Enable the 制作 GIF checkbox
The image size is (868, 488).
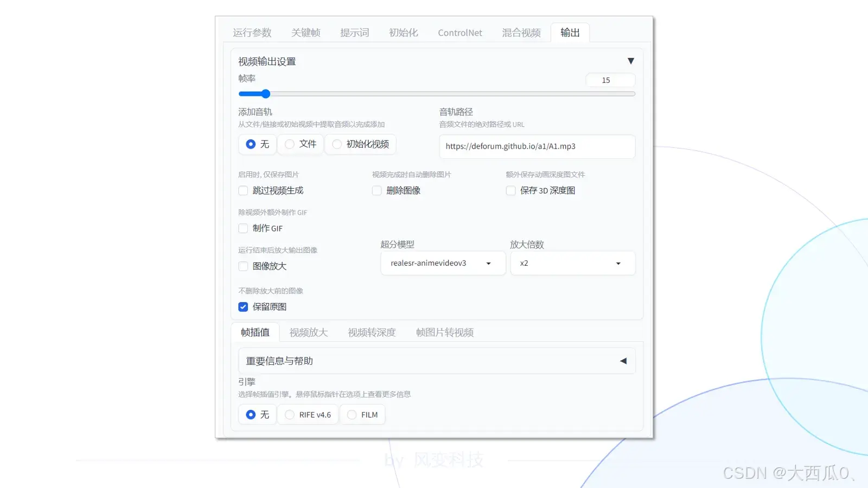(243, 228)
